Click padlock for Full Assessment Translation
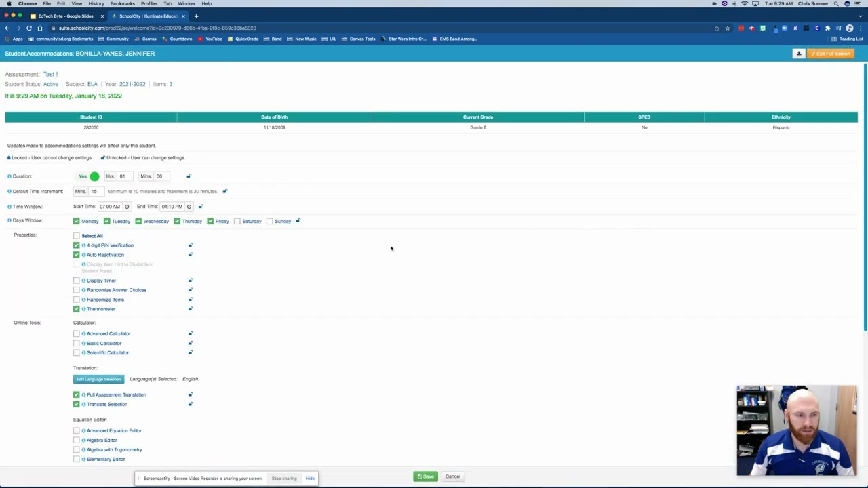 pyautogui.click(x=191, y=394)
